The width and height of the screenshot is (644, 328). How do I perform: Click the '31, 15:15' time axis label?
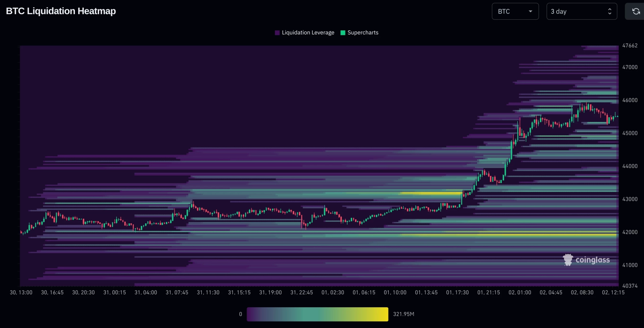pyautogui.click(x=239, y=292)
